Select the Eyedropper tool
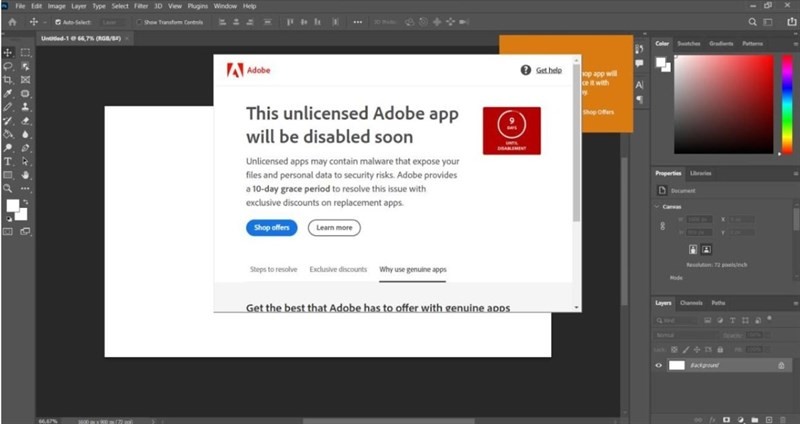This screenshot has width=800, height=424. (x=8, y=93)
